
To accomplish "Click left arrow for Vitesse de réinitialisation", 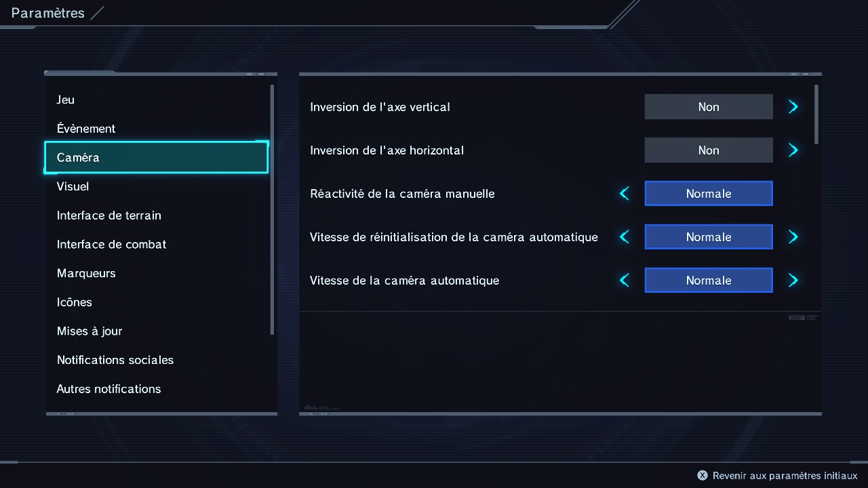I will point(625,237).
